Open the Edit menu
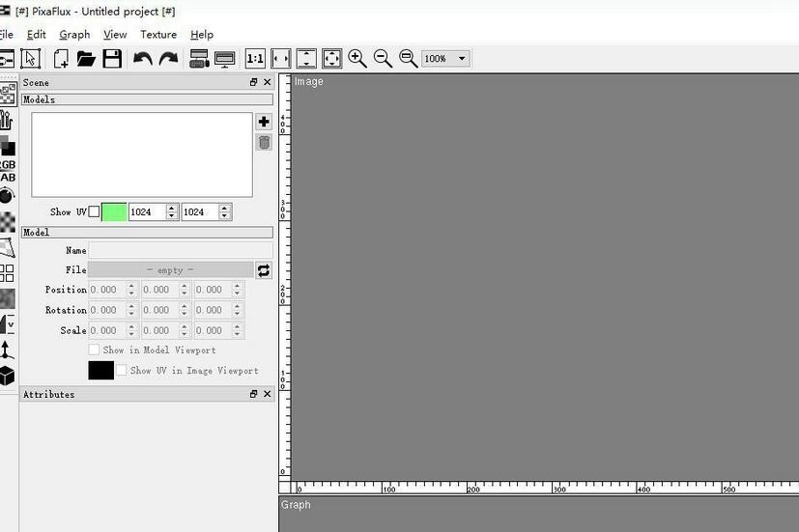799x532 pixels. (x=36, y=35)
